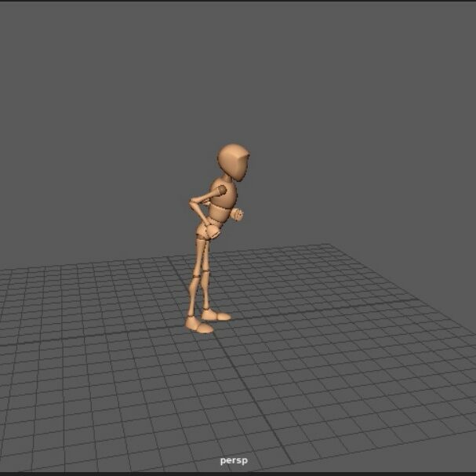Click the persp camera label
476x476 pixels.
pyautogui.click(x=234, y=460)
